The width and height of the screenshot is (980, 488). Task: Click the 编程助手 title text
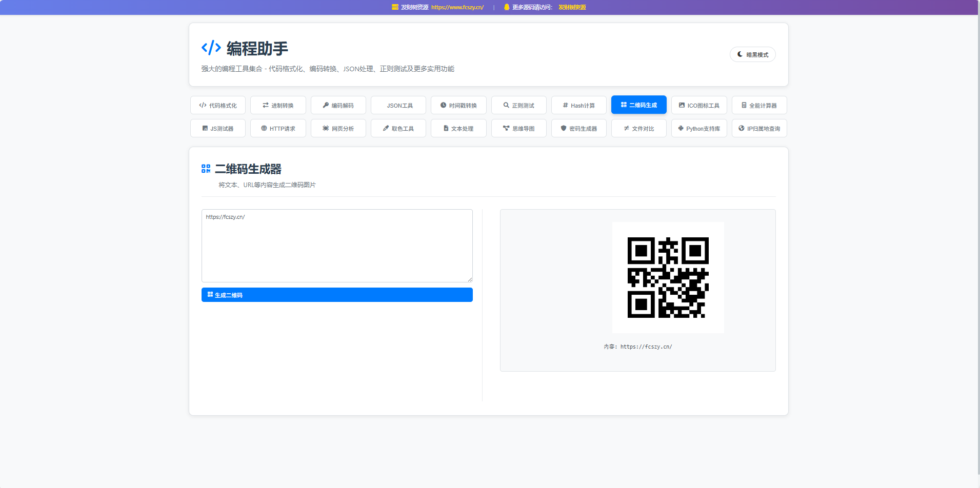[x=257, y=49]
